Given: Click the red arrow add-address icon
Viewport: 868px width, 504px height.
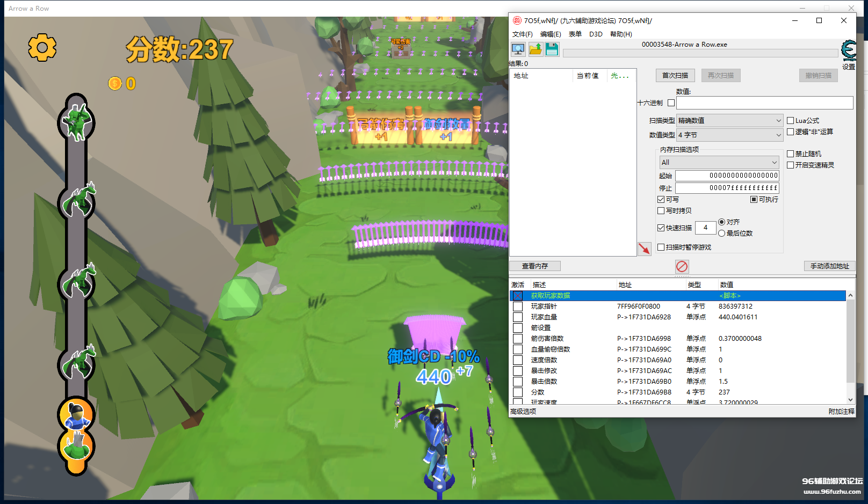Looking at the screenshot, I should 644,249.
